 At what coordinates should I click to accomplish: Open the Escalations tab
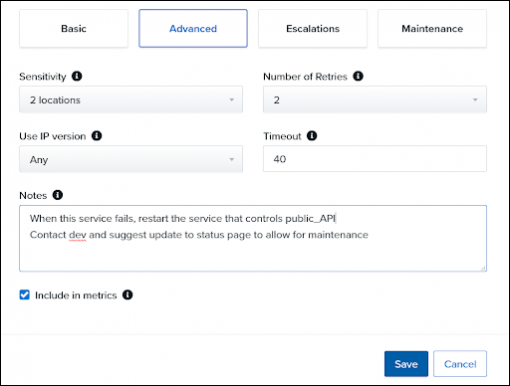pos(313,29)
